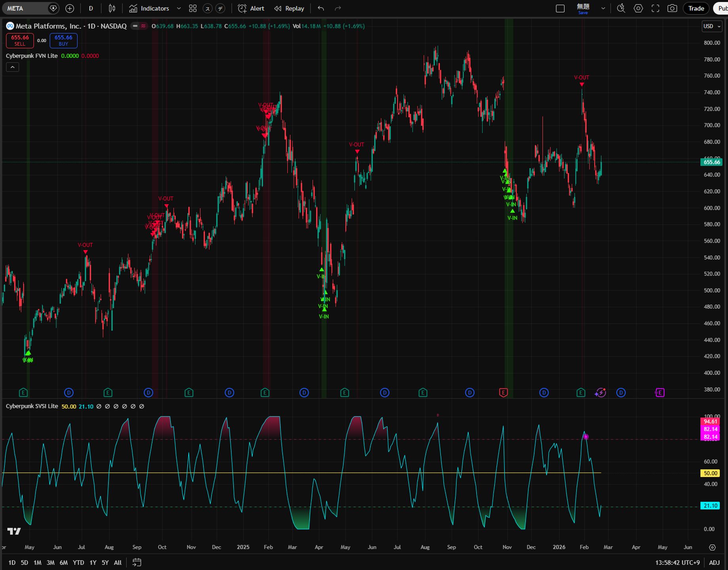
Task: Click the purple lightning event marker near February 2026
Action: point(600,393)
